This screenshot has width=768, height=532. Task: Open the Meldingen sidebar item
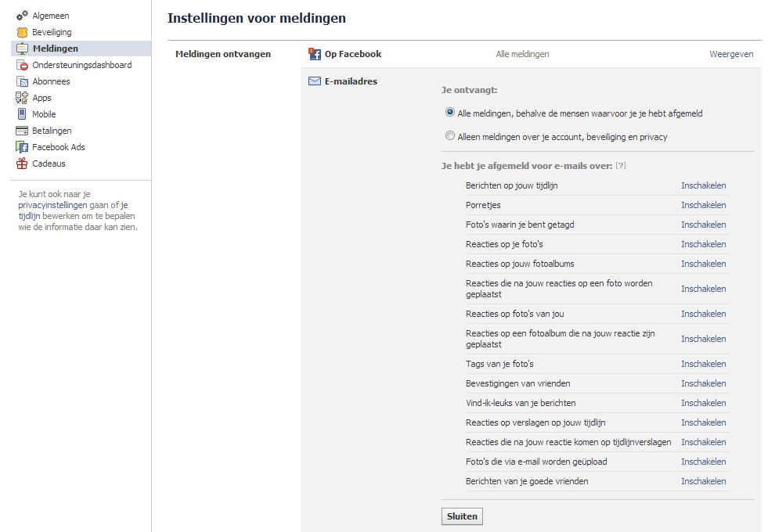tap(81, 49)
